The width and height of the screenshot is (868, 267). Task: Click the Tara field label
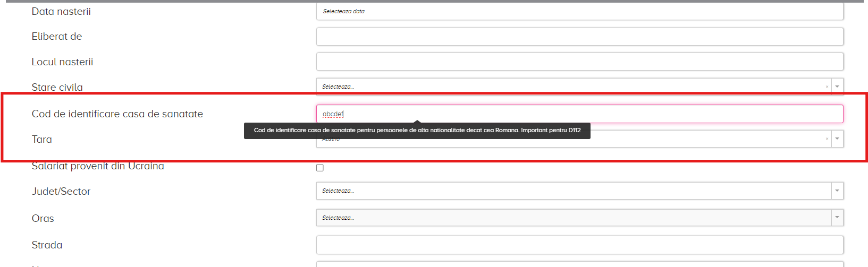coord(41,140)
